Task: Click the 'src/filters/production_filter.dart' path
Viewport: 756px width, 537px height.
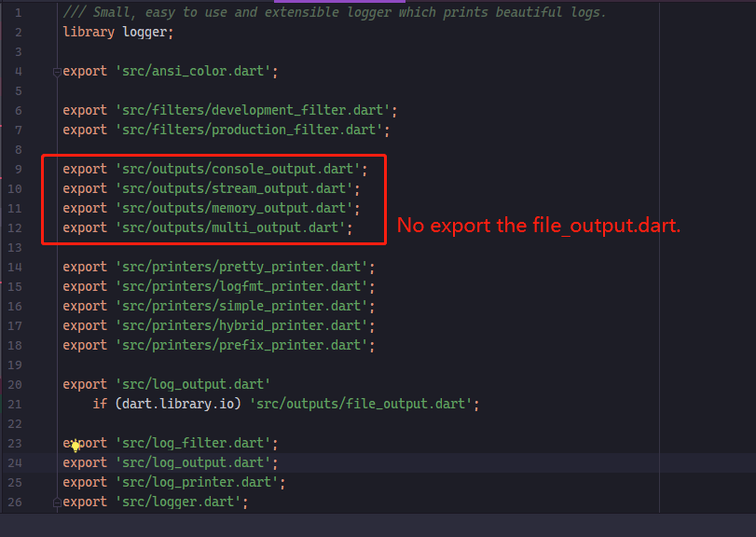Action: (249, 131)
